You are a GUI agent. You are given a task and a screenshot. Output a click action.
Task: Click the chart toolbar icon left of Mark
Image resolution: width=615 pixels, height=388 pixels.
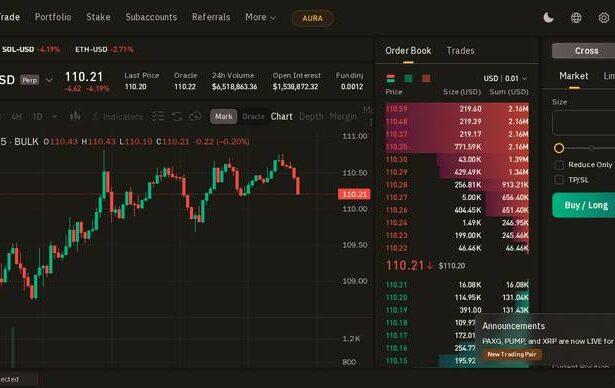click(x=195, y=117)
